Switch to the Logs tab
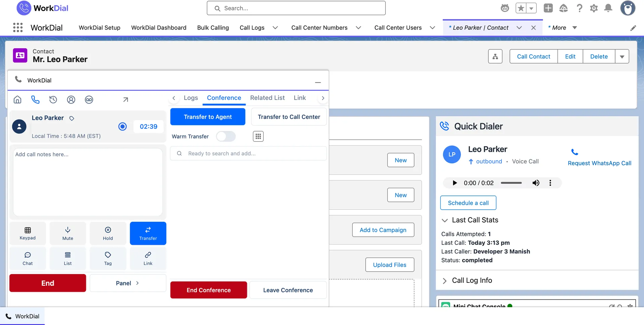This screenshot has width=644, height=325. click(191, 98)
